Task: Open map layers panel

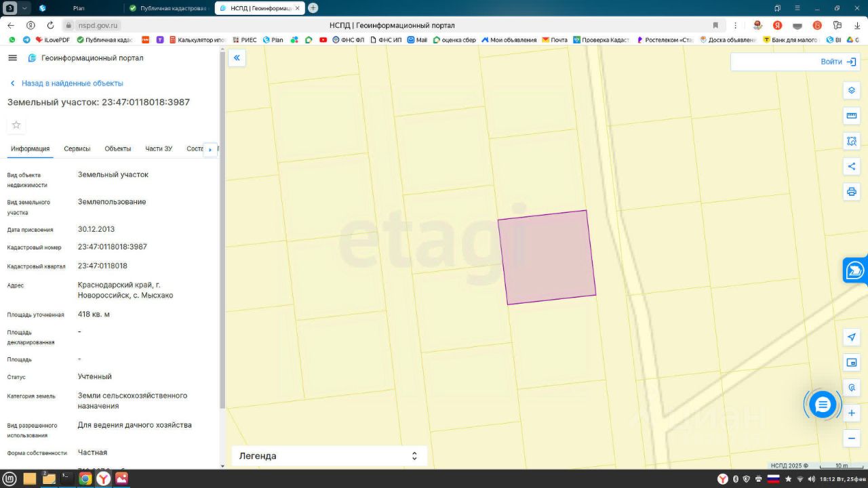Action: (x=852, y=90)
